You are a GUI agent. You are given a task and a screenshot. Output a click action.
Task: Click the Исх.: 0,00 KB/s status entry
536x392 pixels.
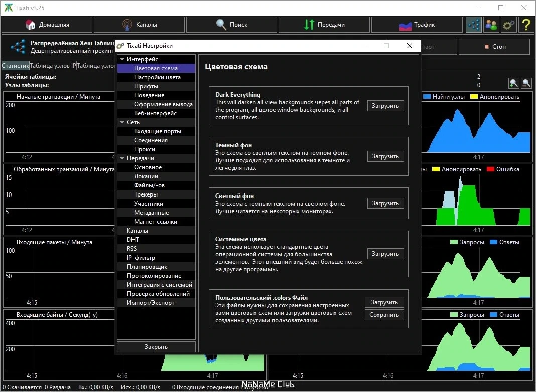[141, 387]
